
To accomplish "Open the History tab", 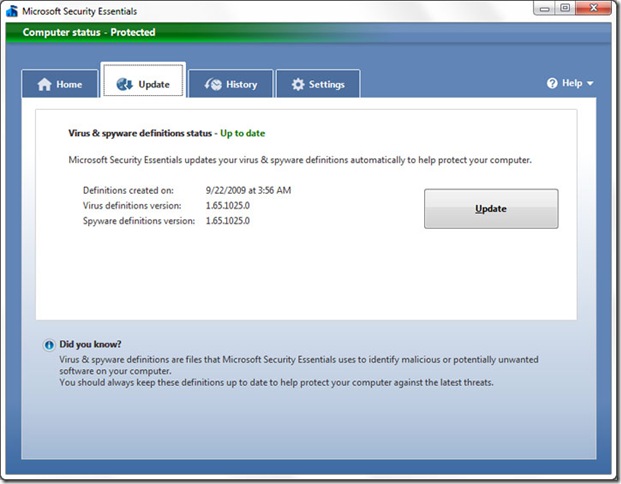I will click(x=231, y=84).
